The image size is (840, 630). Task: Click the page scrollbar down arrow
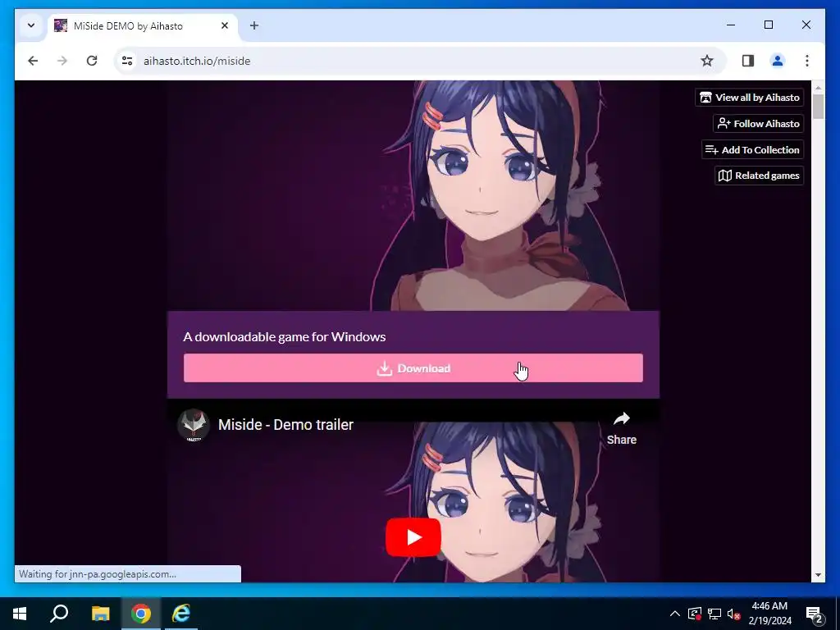tap(818, 575)
